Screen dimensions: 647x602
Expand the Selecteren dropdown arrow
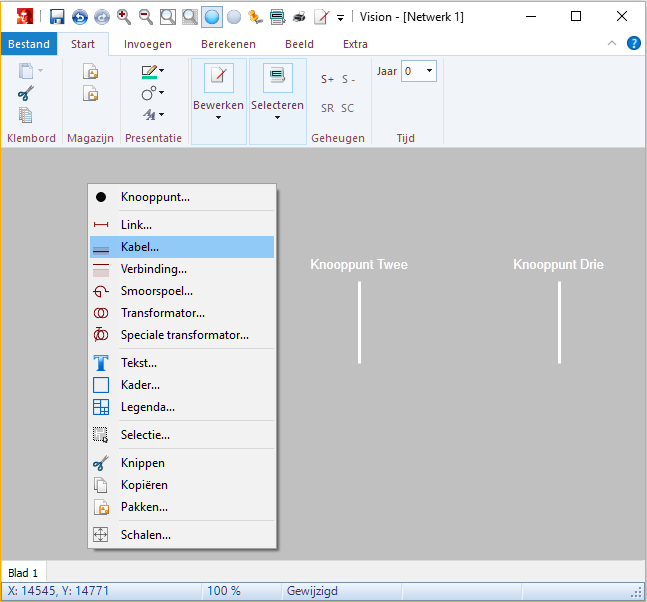tap(277, 118)
